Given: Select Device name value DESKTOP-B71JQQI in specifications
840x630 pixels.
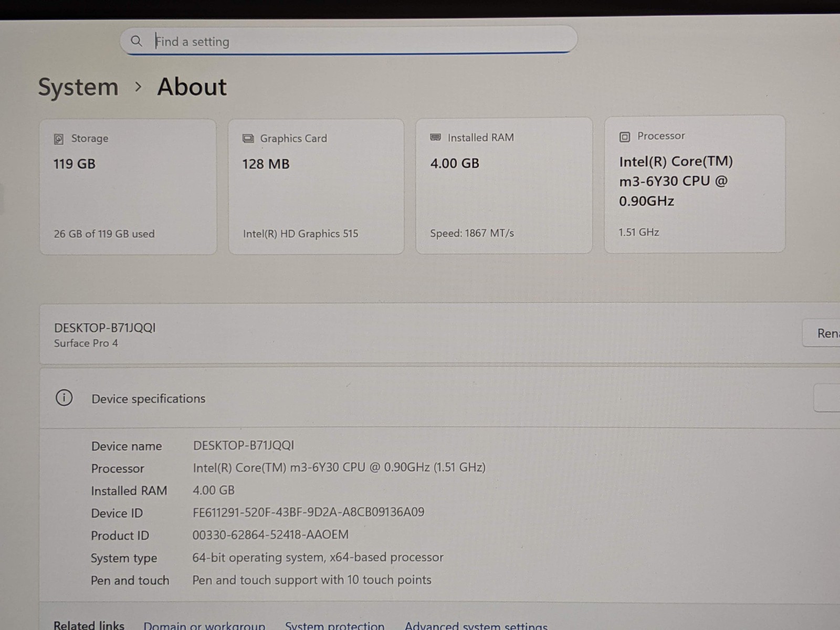Looking at the screenshot, I should coord(244,445).
